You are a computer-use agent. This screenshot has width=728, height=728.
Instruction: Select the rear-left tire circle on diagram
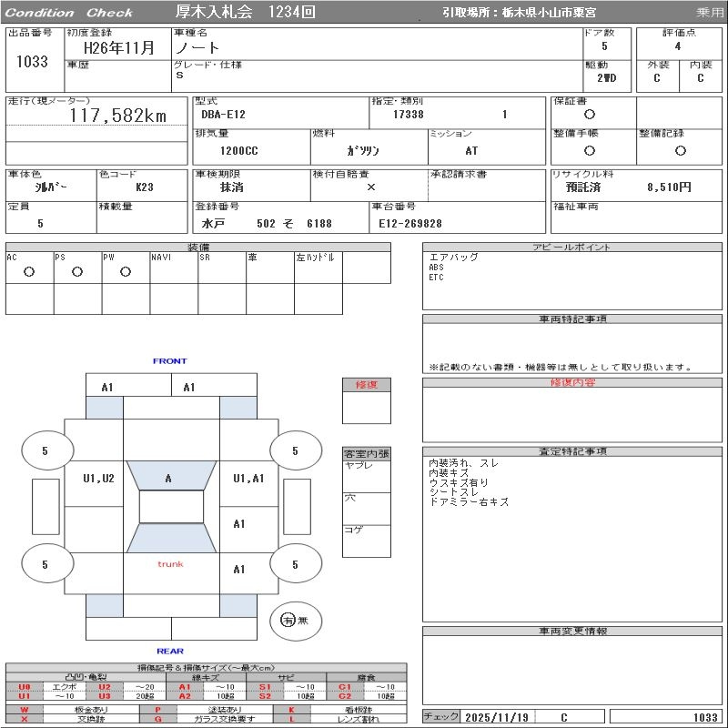(45, 565)
